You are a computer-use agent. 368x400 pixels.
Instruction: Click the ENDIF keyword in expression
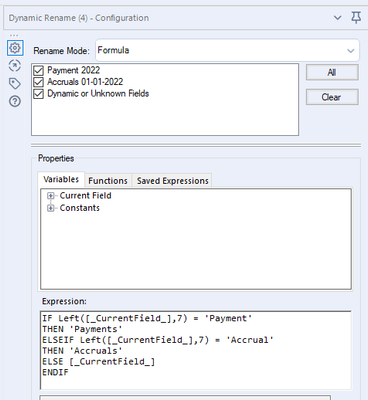coord(55,372)
